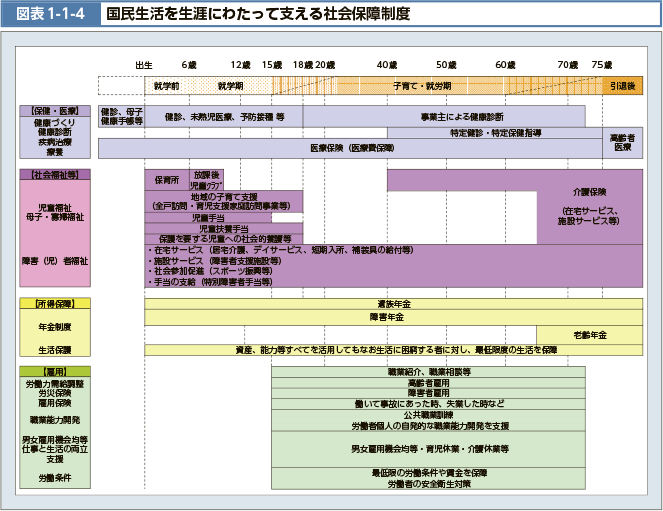Click the purple 介護保険 block
Image resolution: width=663 pixels, height=511 pixels.
point(590,205)
